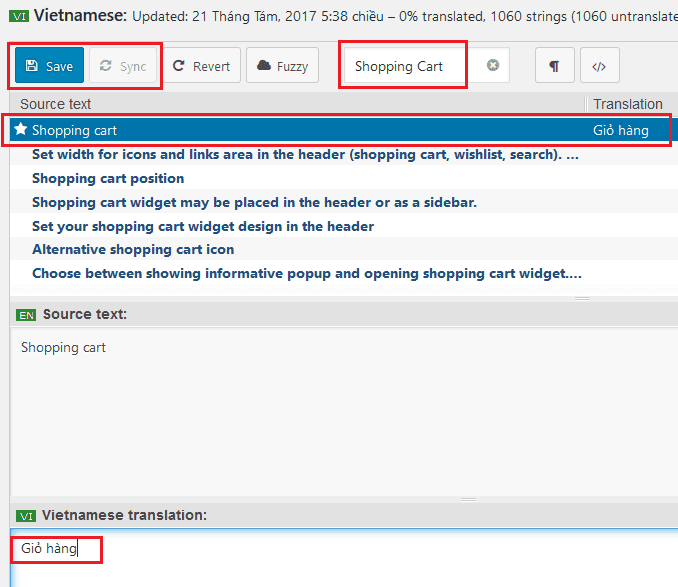Viewport: 678px width, 587px height.
Task: Click the Vietnamese VI flag icon in the header
Action: coord(19,17)
